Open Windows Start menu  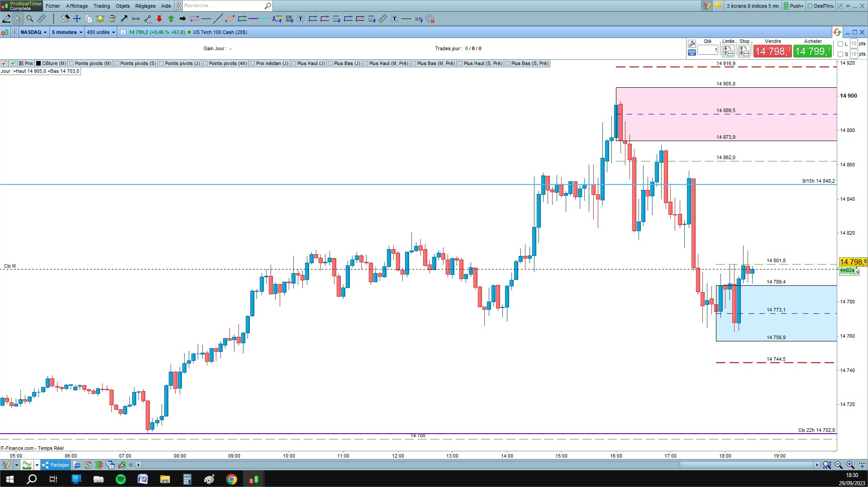[x=10, y=479]
